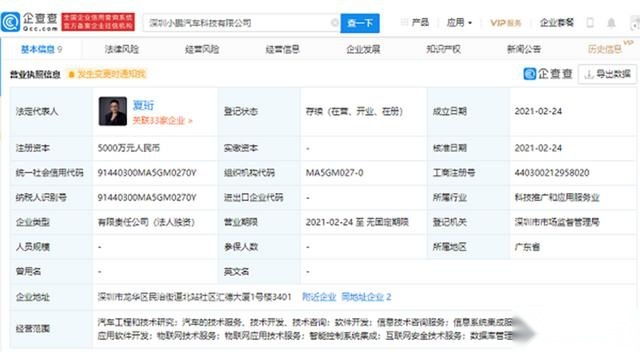
Task: Click the legal representative photo thumbnail
Action: (113, 111)
